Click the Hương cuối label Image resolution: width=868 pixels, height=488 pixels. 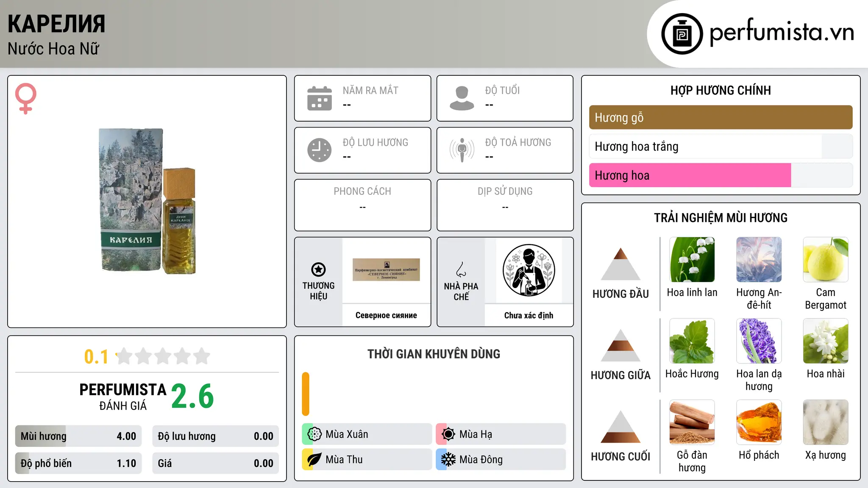click(x=620, y=457)
